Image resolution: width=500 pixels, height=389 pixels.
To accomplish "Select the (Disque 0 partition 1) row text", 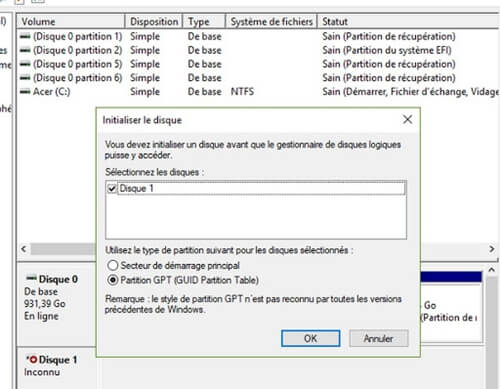I will click(x=77, y=36).
